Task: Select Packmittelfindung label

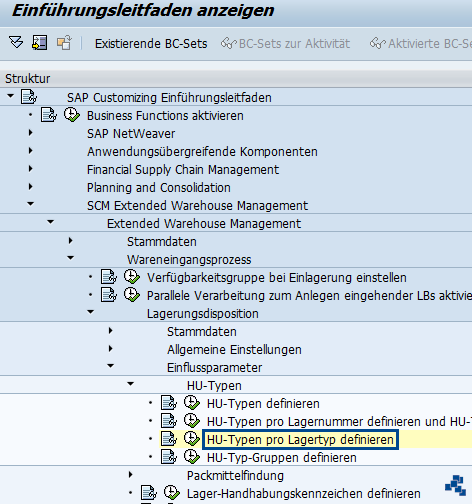Action: 235,476
